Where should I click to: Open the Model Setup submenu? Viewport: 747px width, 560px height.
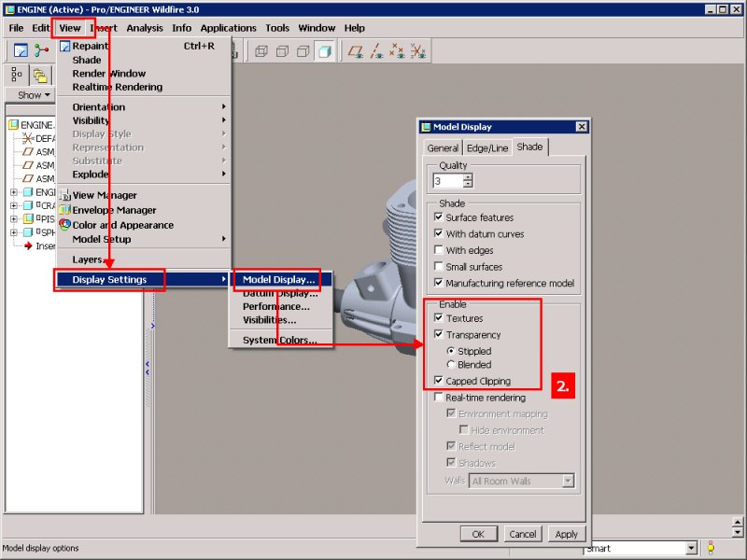tap(144, 239)
